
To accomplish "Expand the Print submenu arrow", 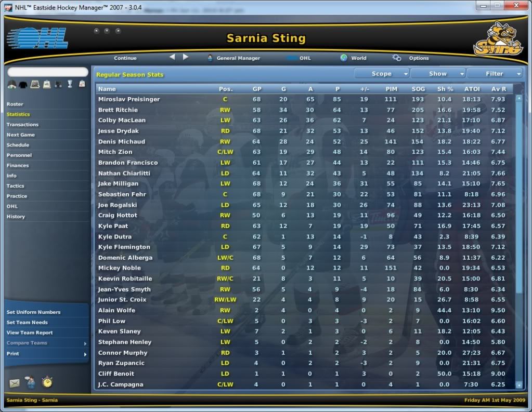I will click(85, 354).
